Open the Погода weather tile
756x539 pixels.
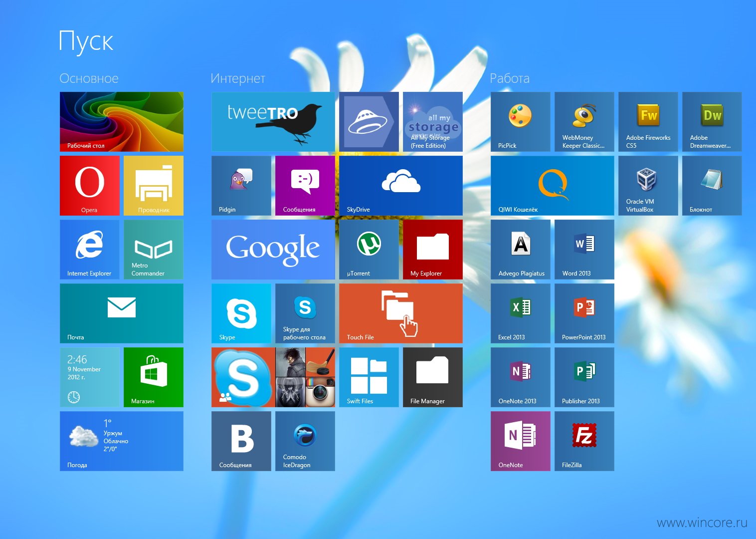click(122, 441)
